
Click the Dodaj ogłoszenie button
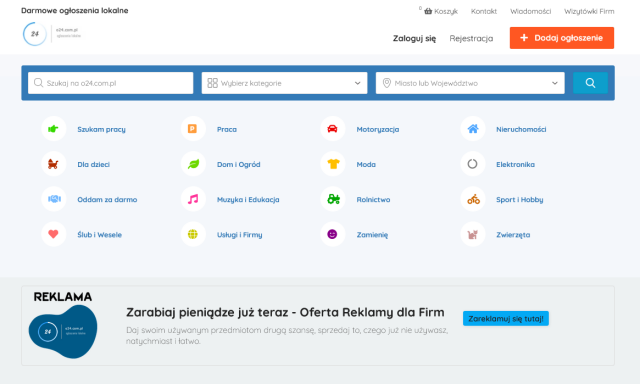pos(562,38)
